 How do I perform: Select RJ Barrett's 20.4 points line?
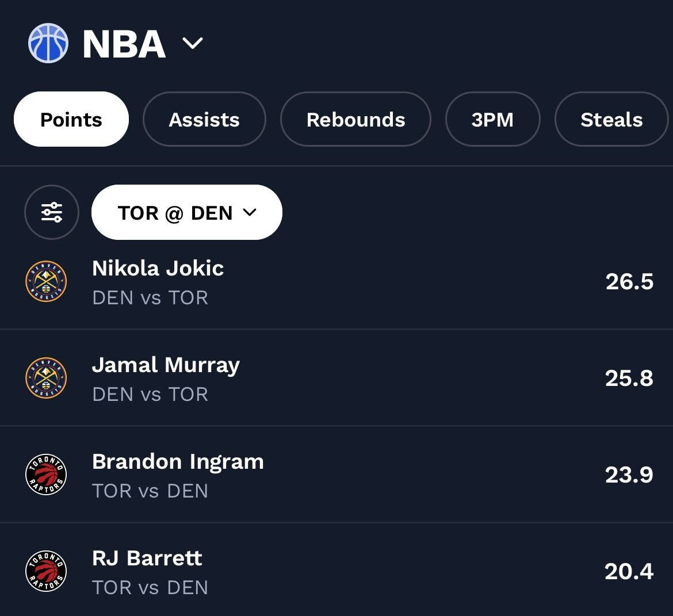tap(629, 572)
